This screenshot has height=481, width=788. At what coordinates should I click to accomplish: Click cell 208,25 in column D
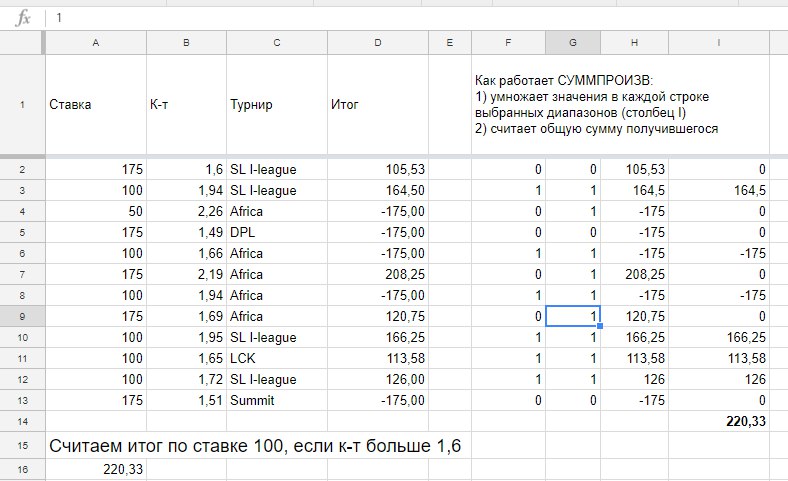coord(378,274)
